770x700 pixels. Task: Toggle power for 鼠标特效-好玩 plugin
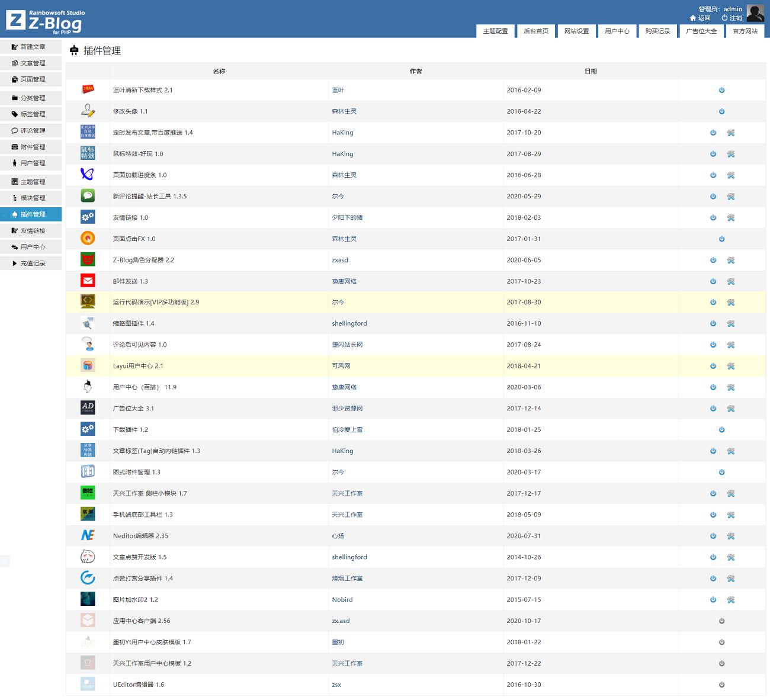(713, 154)
